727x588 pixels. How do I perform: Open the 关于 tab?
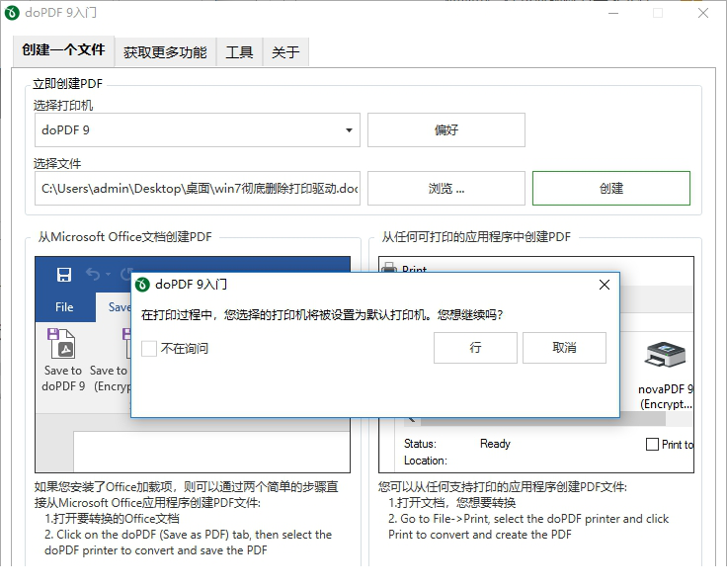[285, 52]
